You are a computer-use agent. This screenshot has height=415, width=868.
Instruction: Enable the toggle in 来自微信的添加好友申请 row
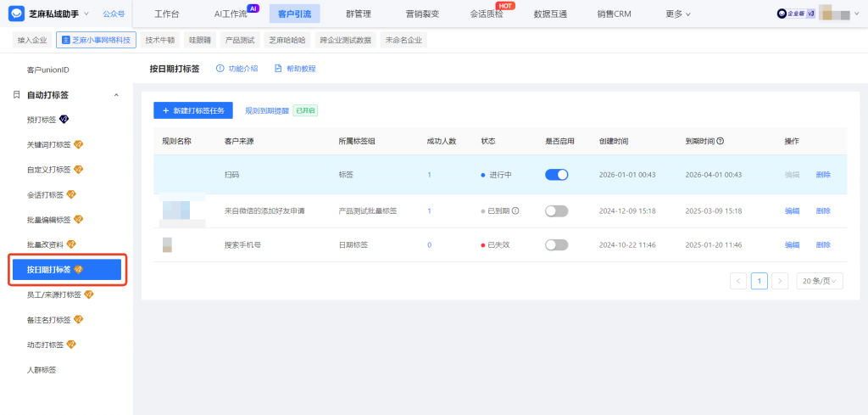(556, 210)
